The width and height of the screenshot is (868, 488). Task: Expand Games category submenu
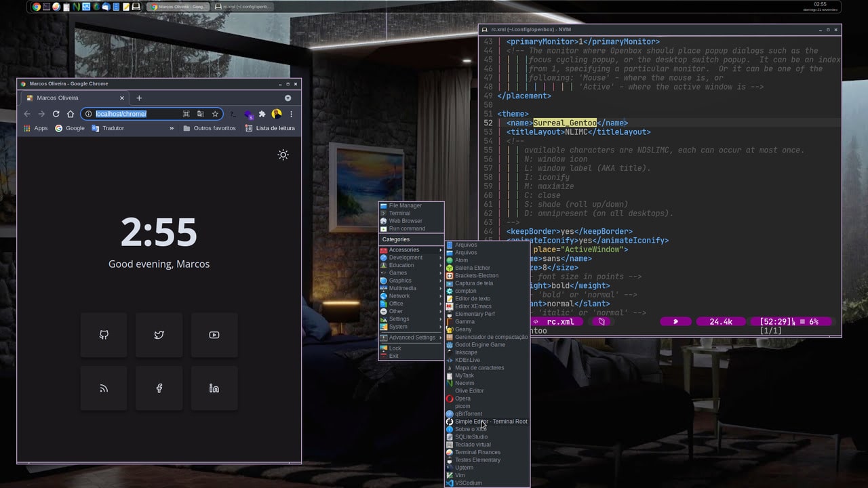pos(411,273)
